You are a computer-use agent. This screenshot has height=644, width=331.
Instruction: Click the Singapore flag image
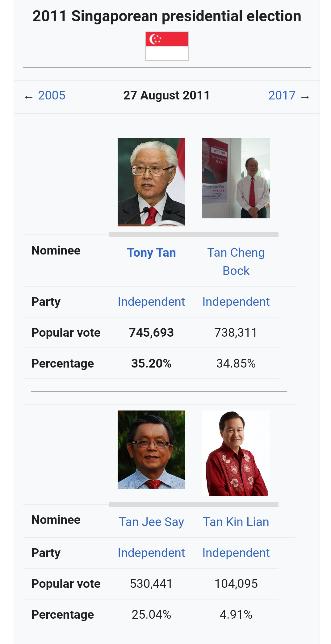(x=167, y=46)
